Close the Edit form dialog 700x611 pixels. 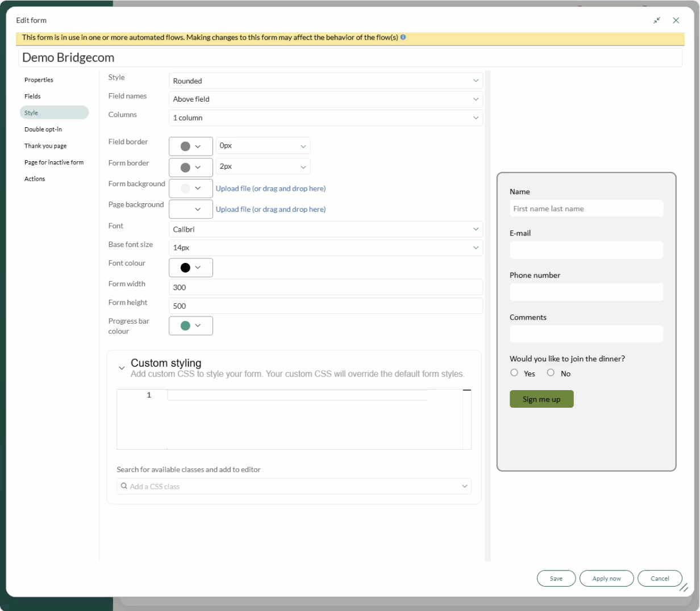[676, 20]
